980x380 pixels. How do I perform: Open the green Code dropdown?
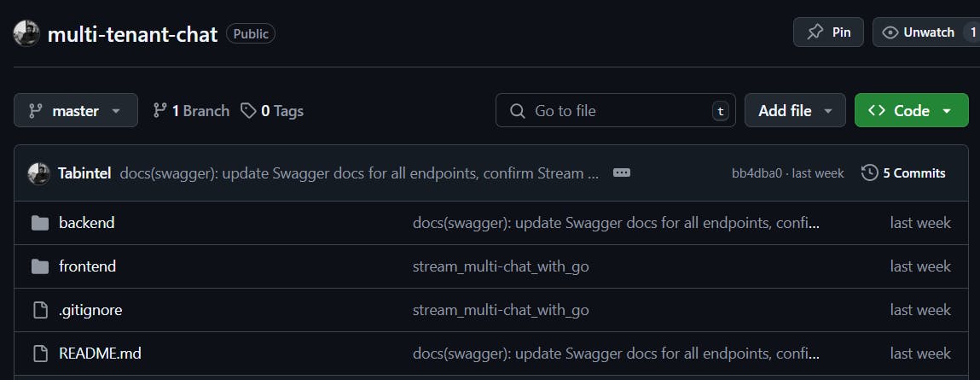coord(911,111)
